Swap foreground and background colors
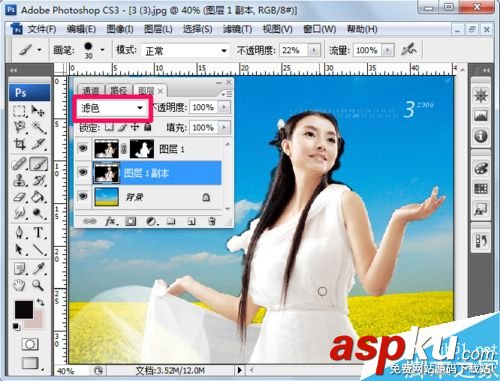500x381 pixels. click(x=41, y=302)
